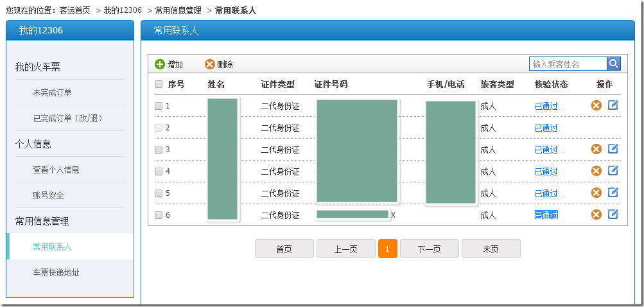Viewport: 644px width, 307px height.
Task: Click 证件类型 column header
Action: (277, 85)
